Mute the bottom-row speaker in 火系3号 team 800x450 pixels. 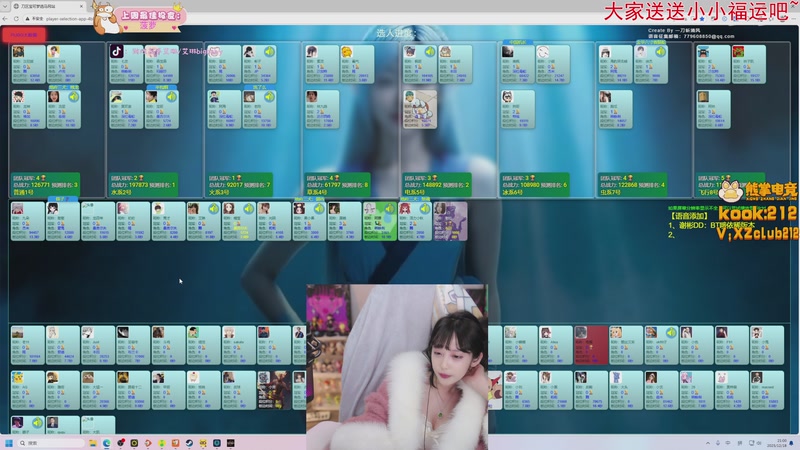269,96
